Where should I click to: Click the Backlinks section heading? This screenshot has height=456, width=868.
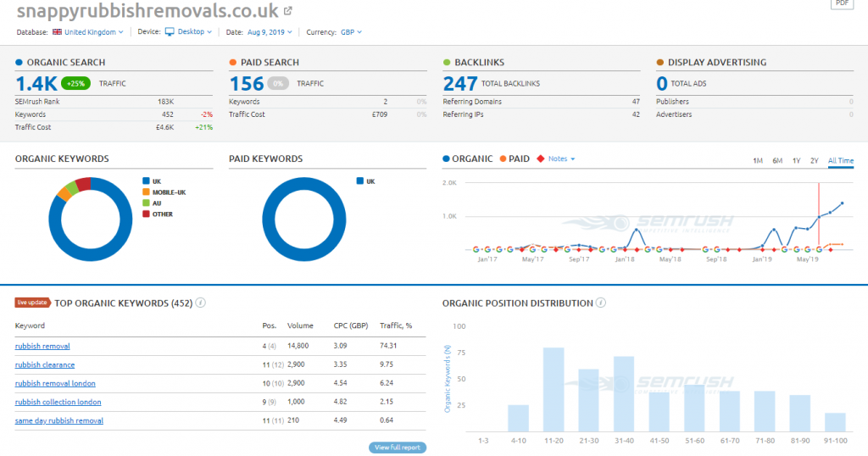tap(480, 63)
